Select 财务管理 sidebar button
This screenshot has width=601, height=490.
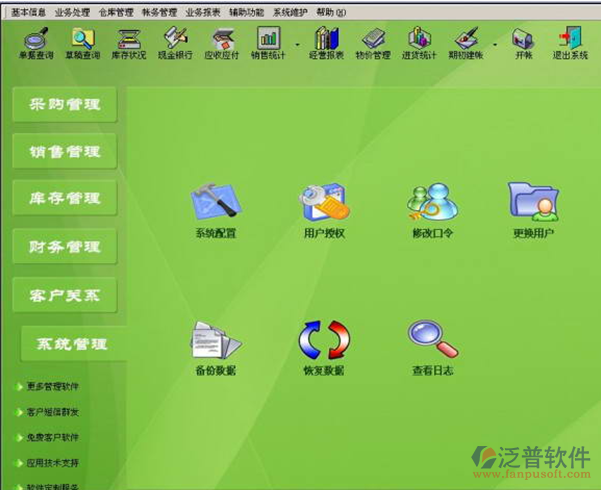click(x=65, y=247)
